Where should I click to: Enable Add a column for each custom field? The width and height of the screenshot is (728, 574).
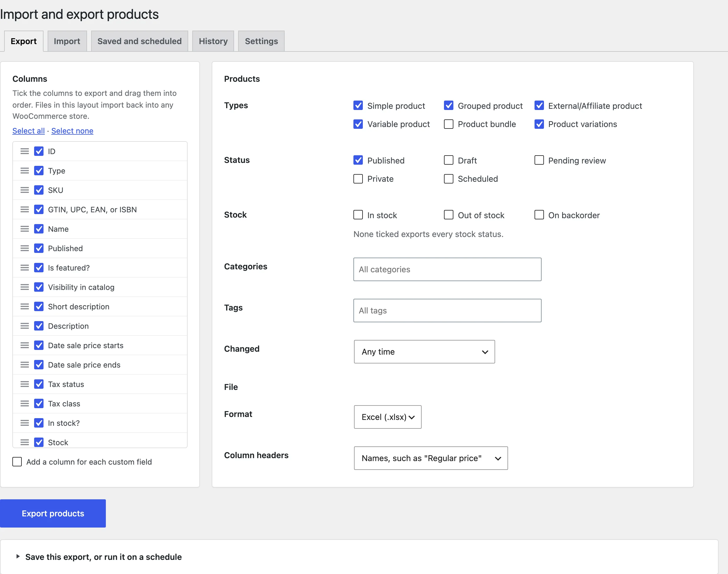(17, 462)
